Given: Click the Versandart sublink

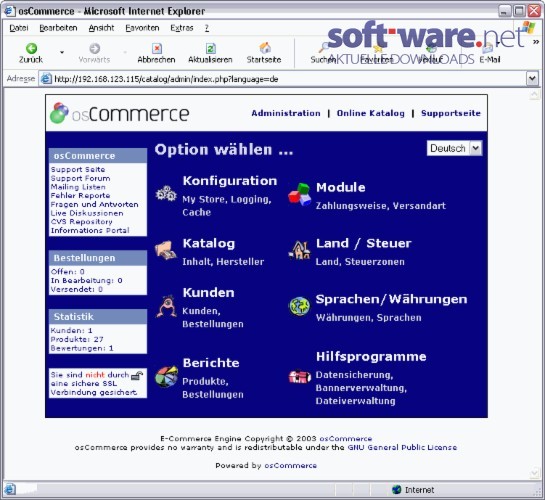Looking at the screenshot, I should coord(419,206).
